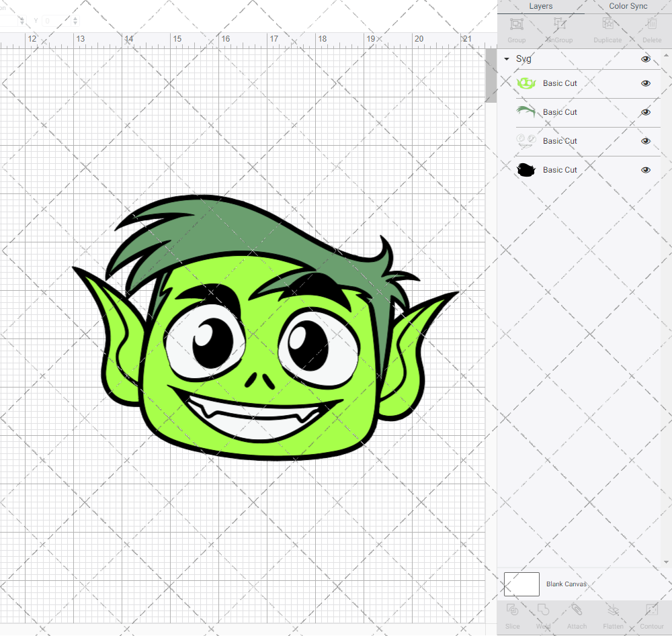Use the Attach tool
Viewport: 672px width, 636px height.
[577, 615]
